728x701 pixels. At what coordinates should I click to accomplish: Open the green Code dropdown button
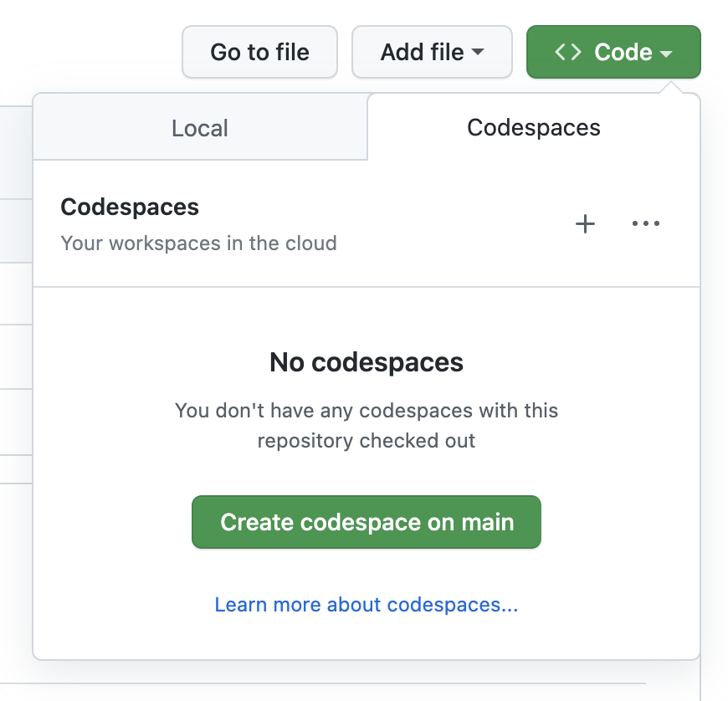click(613, 52)
